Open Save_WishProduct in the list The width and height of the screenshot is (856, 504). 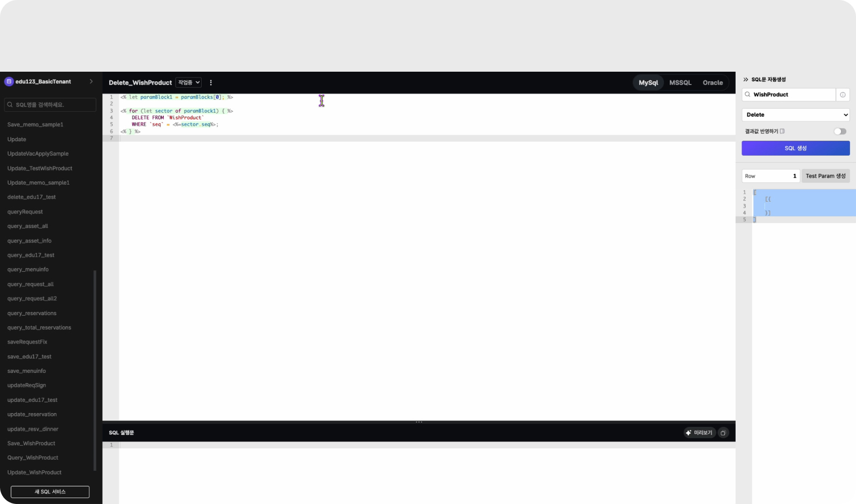[32, 444]
